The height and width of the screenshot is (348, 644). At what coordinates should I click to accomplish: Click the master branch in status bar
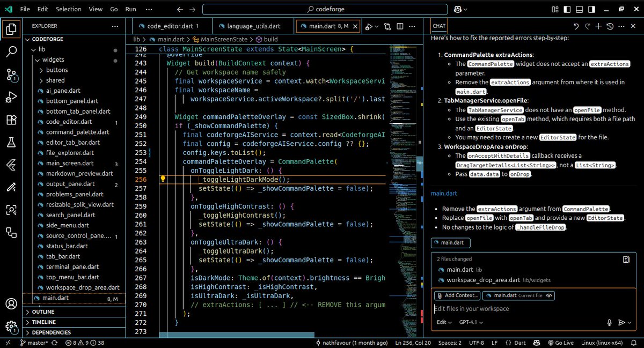tap(34, 343)
